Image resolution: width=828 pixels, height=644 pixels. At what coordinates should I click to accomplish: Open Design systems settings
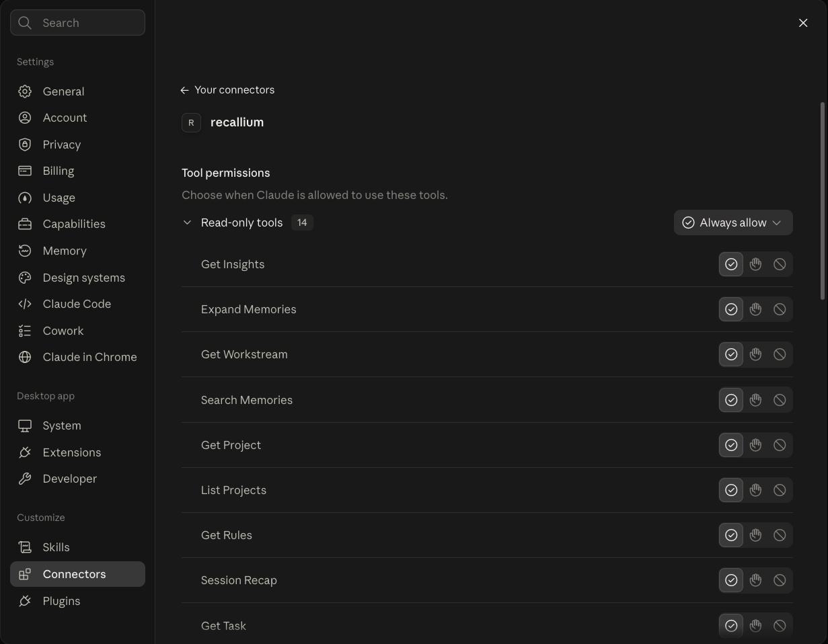coord(77,278)
